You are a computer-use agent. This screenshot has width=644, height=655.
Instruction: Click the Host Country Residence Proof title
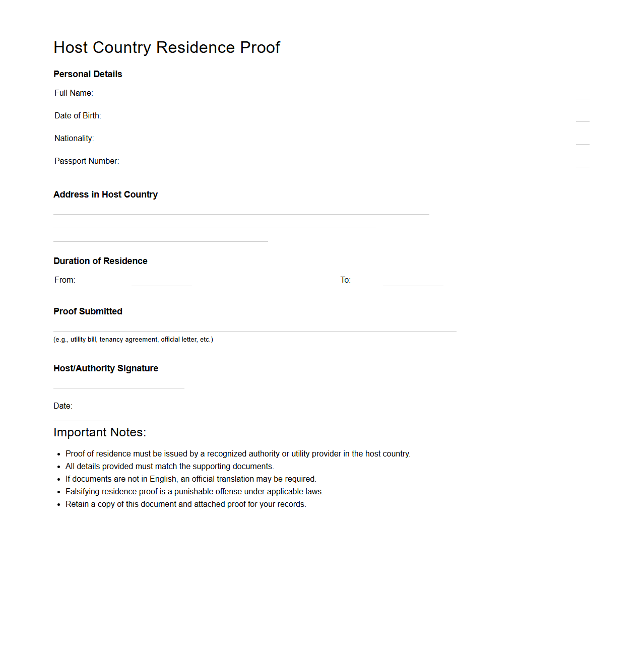[167, 47]
